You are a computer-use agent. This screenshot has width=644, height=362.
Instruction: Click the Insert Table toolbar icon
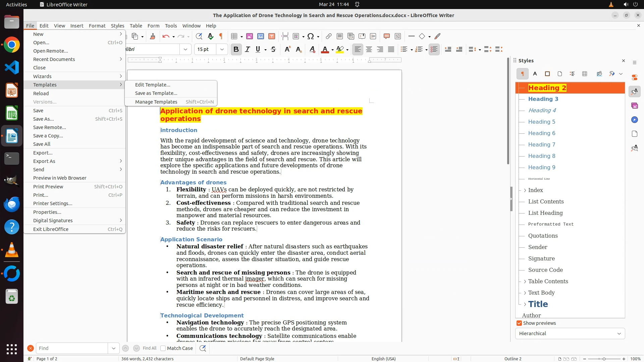click(234, 37)
